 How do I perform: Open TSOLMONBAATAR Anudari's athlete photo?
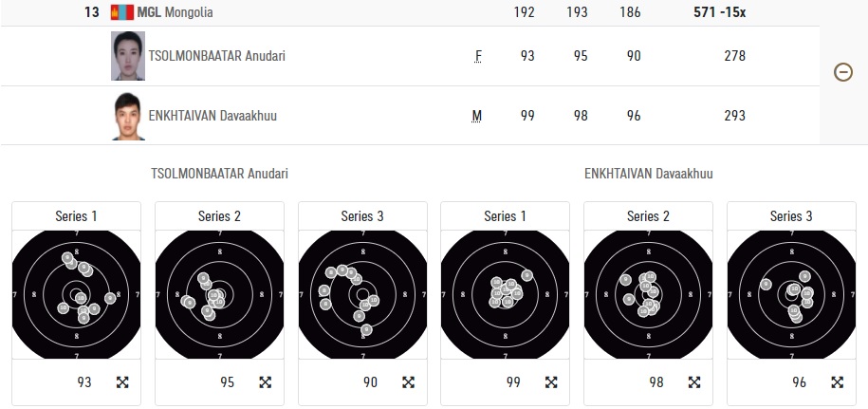128,56
